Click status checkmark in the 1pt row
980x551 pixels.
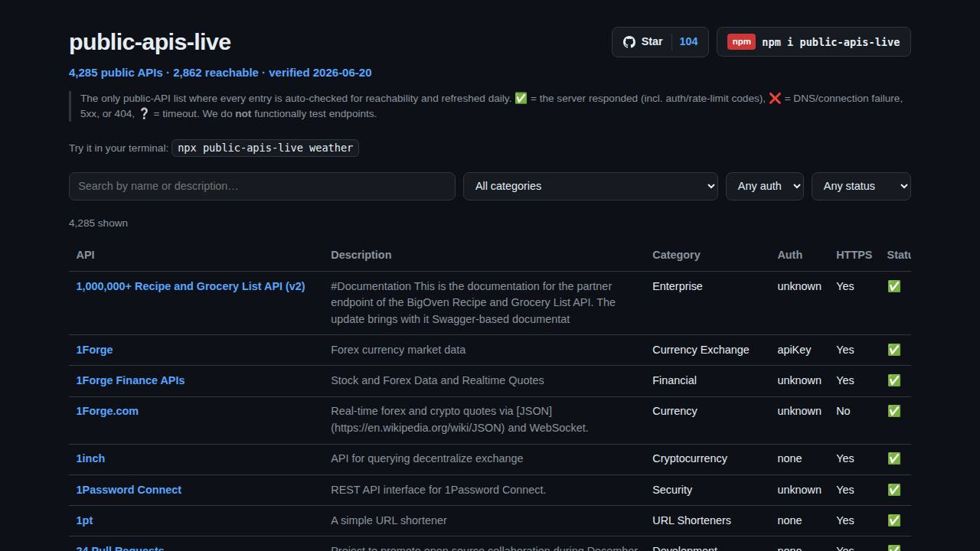tap(893, 520)
